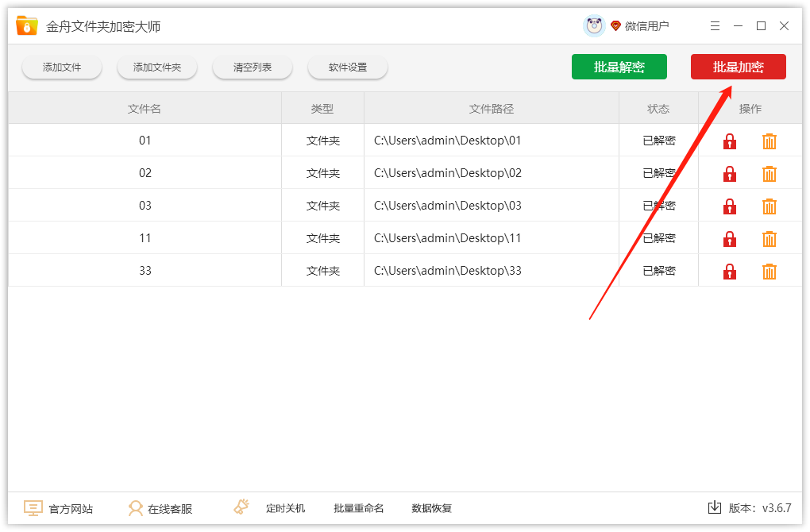The width and height of the screenshot is (810, 532).
Task: Click the lock icon on the 33 row
Action: tap(729, 271)
